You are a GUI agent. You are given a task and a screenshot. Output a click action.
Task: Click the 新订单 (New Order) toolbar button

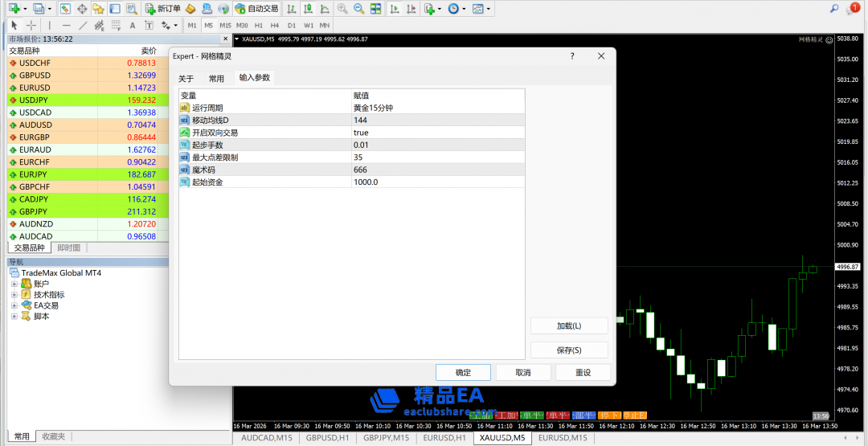(x=163, y=9)
